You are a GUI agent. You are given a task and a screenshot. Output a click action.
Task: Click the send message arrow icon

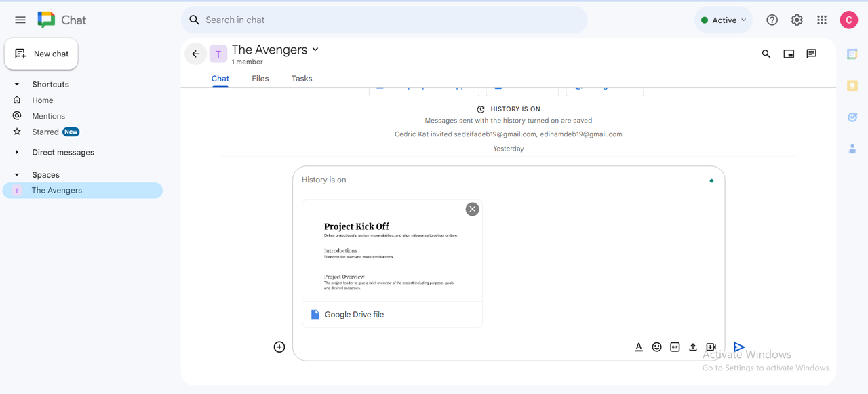coord(739,347)
